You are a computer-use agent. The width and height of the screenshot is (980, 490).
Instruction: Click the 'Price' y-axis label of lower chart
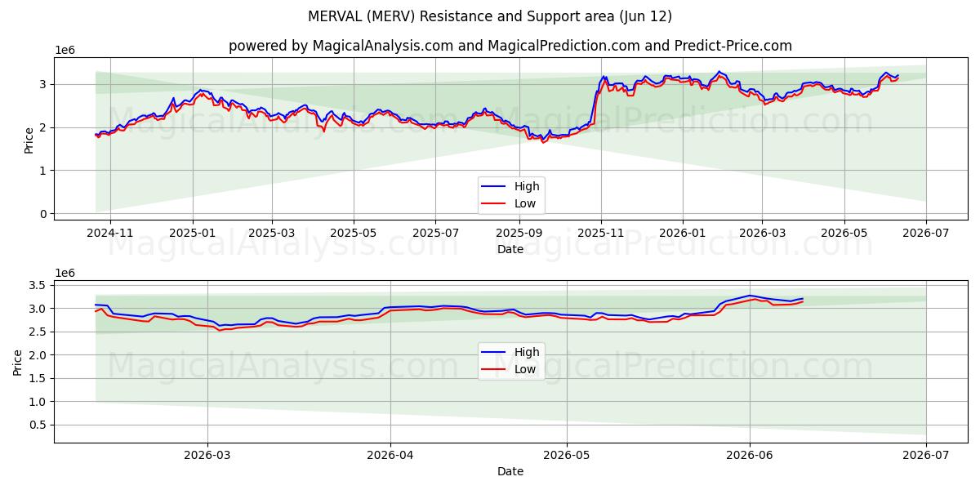(18, 362)
